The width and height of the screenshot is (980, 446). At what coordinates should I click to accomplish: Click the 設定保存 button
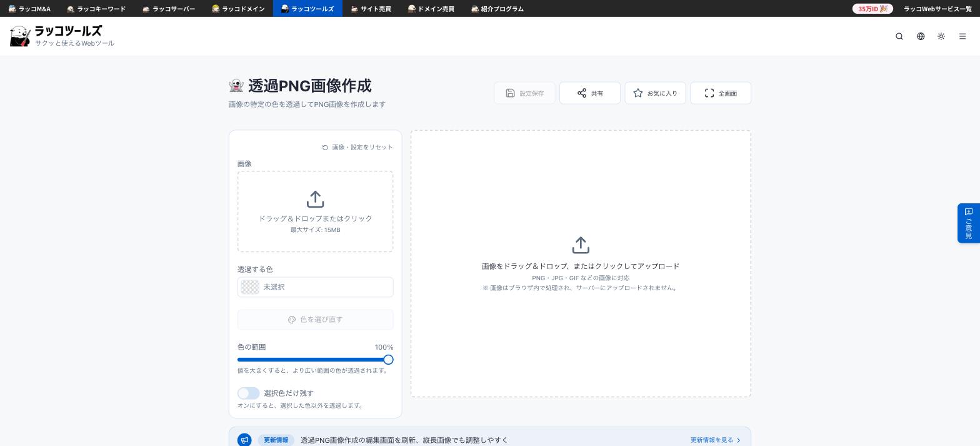[524, 93]
